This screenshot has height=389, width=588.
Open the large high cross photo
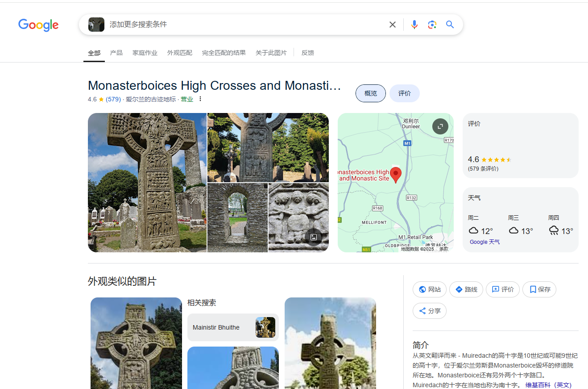pos(147,183)
